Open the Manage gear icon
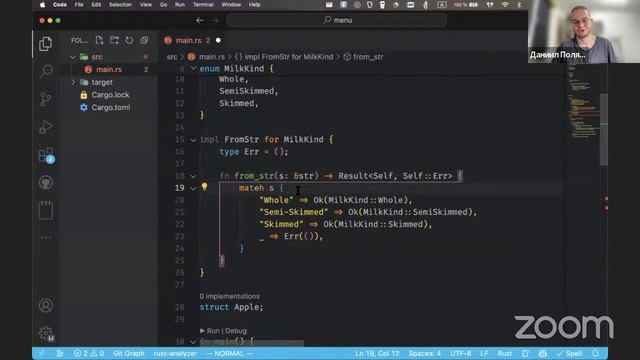The width and height of the screenshot is (640, 360). click(x=46, y=334)
